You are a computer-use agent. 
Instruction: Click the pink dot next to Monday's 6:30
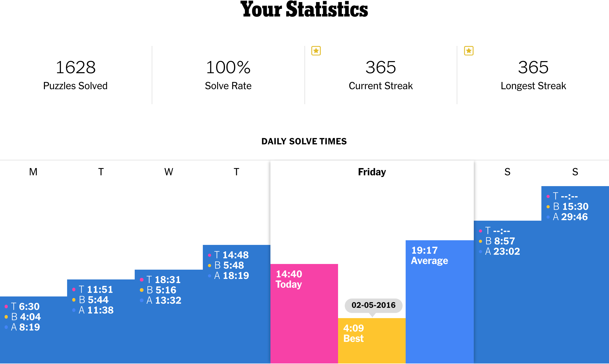[6, 307]
